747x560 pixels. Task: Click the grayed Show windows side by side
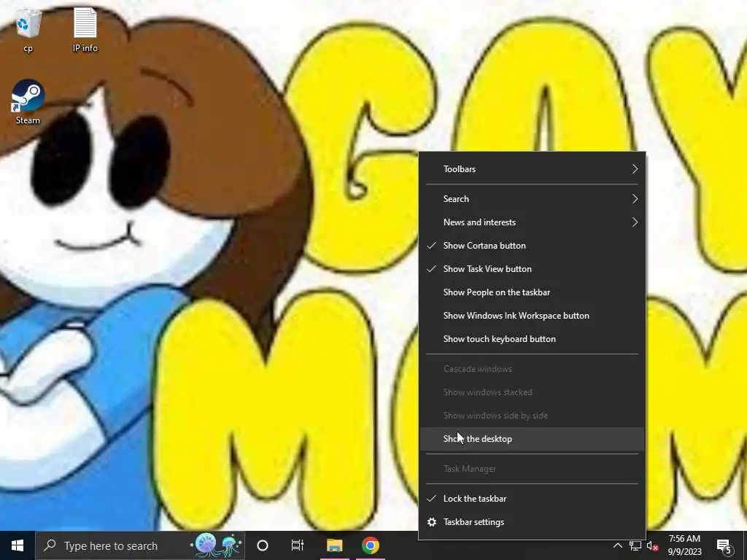tap(532, 416)
